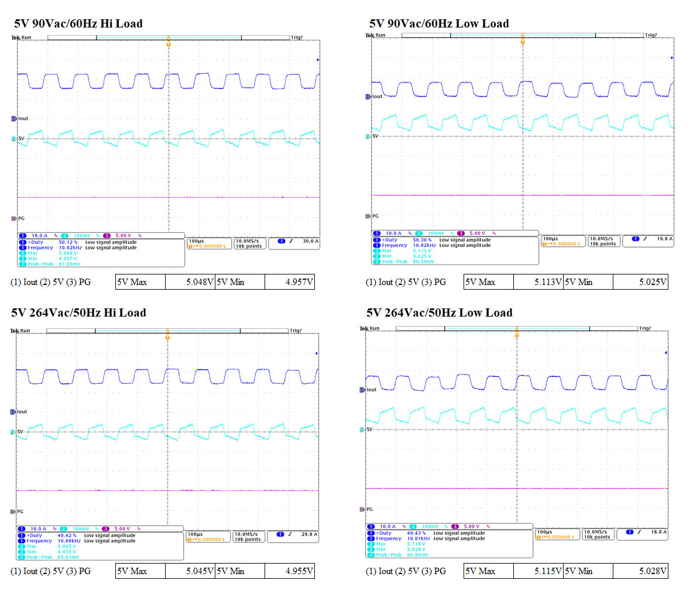The width and height of the screenshot is (700, 594).
Task: Click the title '5V 90Vac/60Hz Low Load'
Action: pyautogui.click(x=439, y=23)
